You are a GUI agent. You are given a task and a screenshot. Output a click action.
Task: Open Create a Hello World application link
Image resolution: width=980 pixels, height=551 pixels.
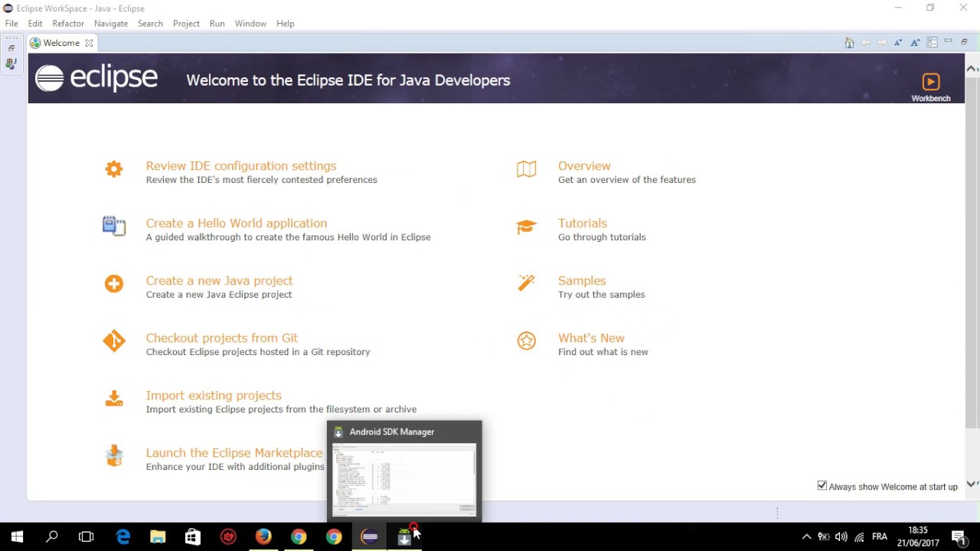tap(237, 223)
